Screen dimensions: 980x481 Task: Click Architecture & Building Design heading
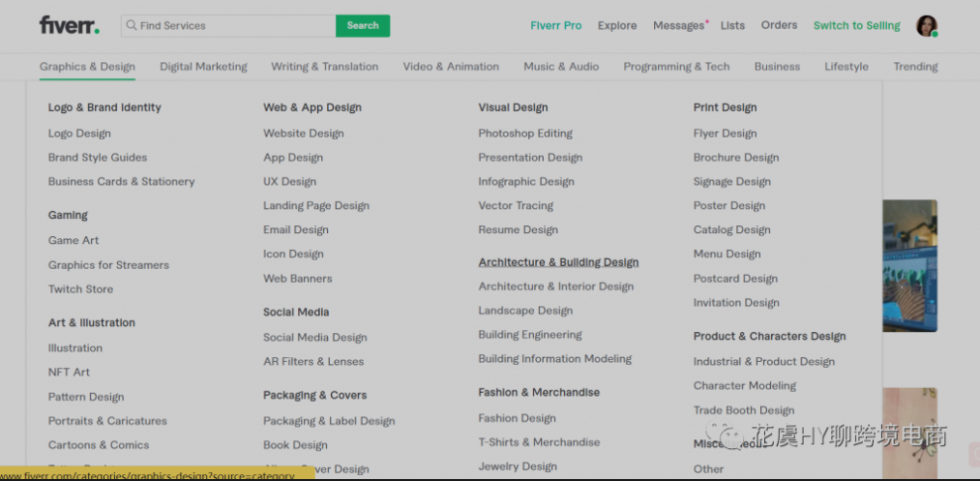click(558, 262)
